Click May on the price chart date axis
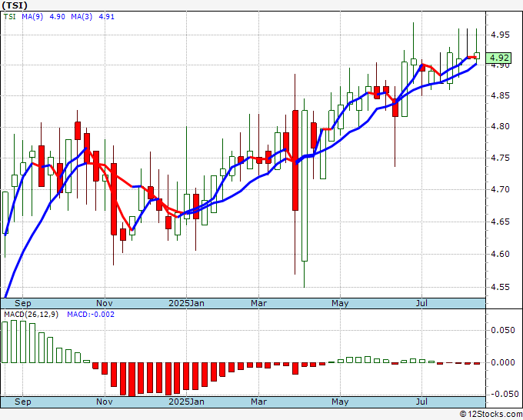 click(340, 303)
